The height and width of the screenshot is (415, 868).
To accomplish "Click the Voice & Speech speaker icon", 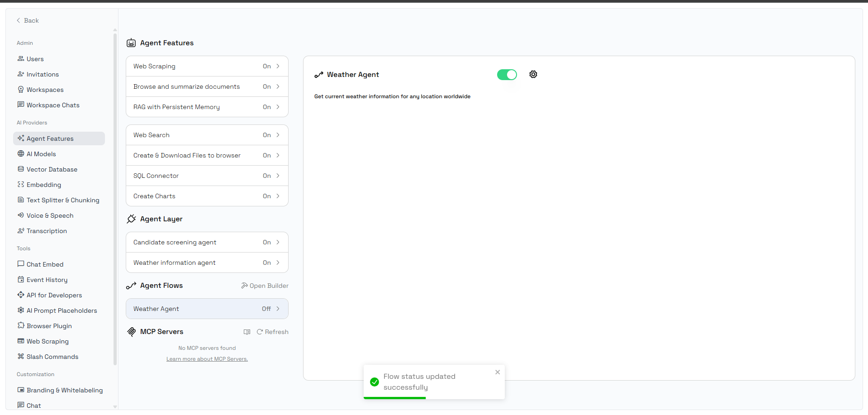I will pyautogui.click(x=21, y=215).
